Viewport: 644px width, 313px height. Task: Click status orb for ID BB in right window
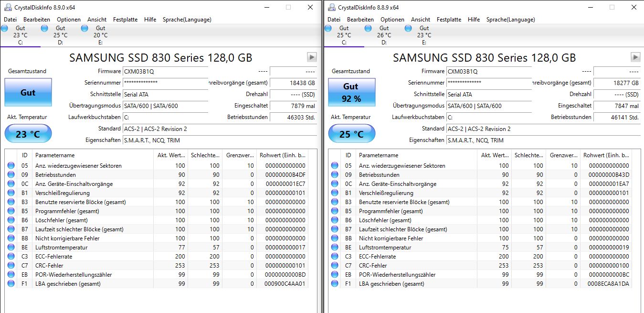pyautogui.click(x=335, y=238)
